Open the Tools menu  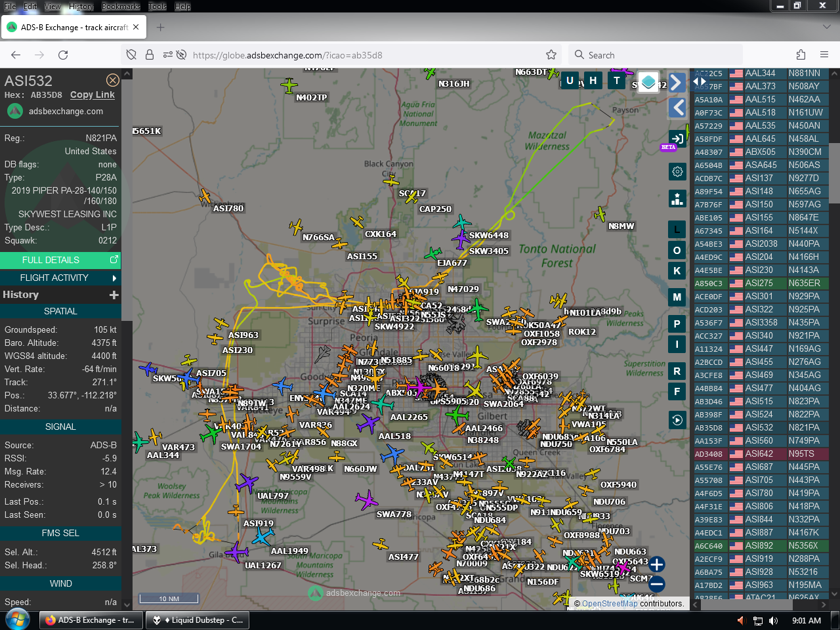(x=157, y=6)
